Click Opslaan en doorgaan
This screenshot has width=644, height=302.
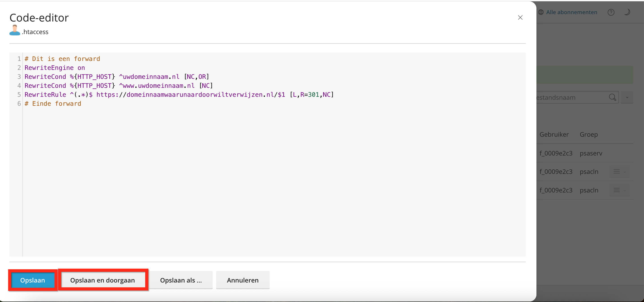pos(102,280)
